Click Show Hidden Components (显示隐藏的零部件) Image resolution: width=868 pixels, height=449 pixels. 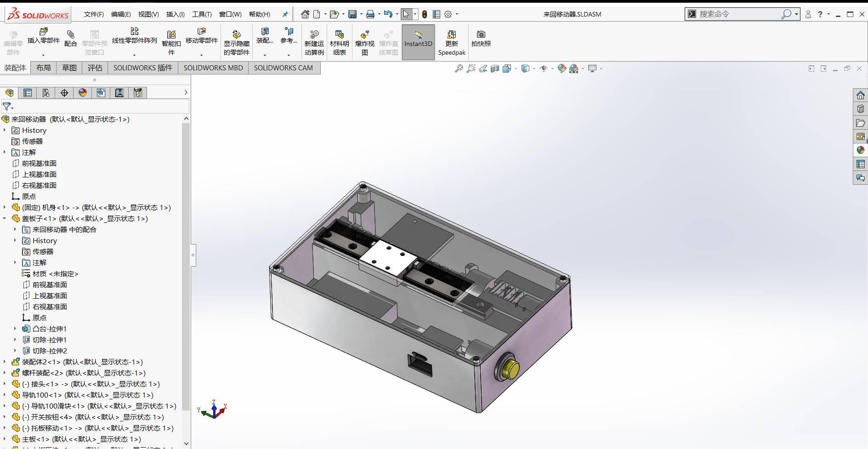[x=237, y=43]
